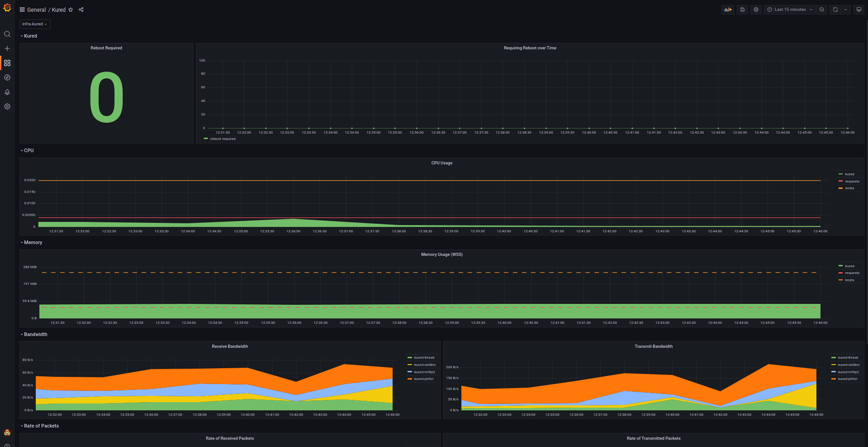Open Requiring Reboot over Time panel menu
This screenshot has width=868, height=447.
pyautogui.click(x=530, y=48)
